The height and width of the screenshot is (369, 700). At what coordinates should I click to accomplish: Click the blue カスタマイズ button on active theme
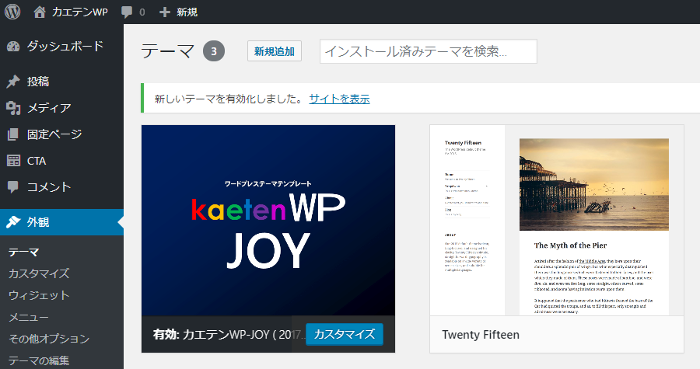(x=344, y=334)
